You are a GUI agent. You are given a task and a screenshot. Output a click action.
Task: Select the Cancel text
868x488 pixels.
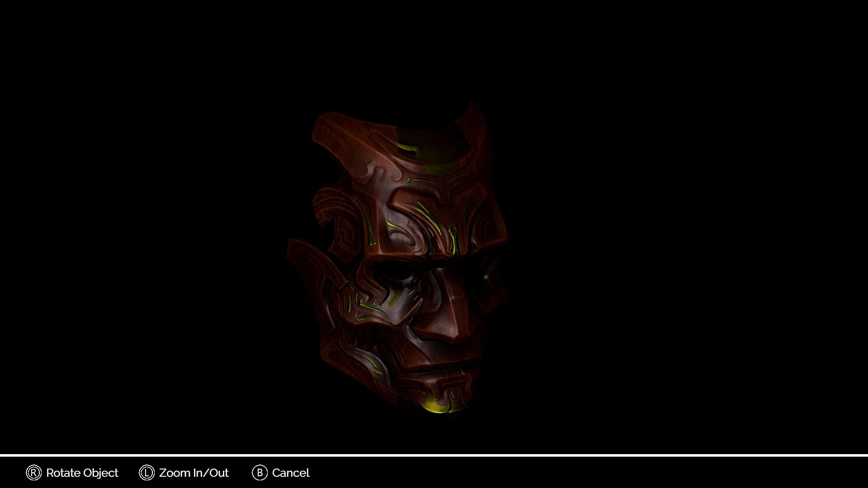pyautogui.click(x=291, y=473)
